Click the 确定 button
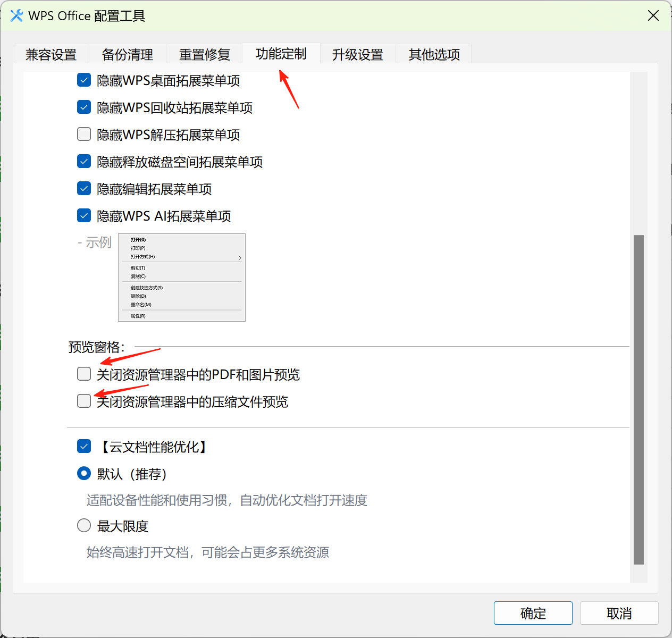672x638 pixels. coord(533,613)
